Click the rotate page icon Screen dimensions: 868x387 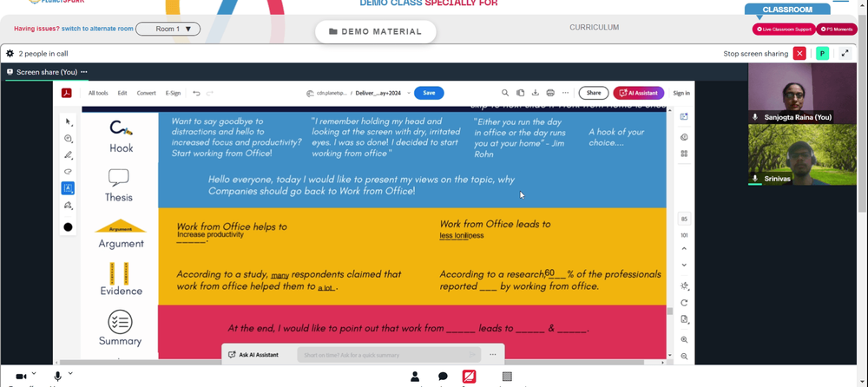point(684,303)
